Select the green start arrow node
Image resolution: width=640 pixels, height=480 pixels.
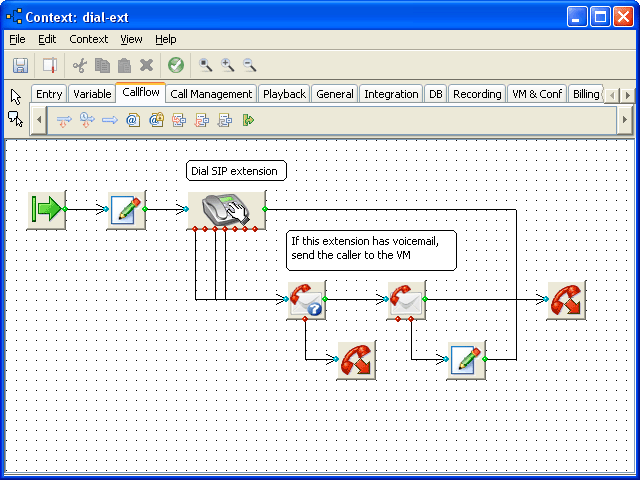[46, 210]
